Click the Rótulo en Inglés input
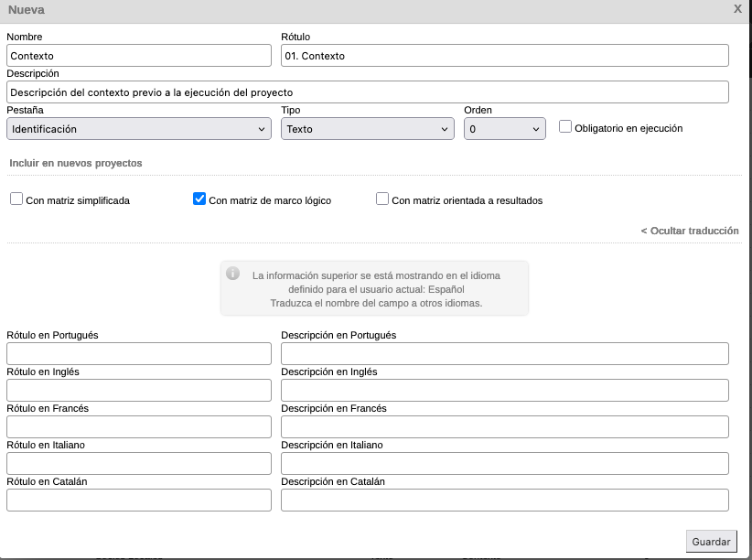The image size is (752, 560). point(139,391)
